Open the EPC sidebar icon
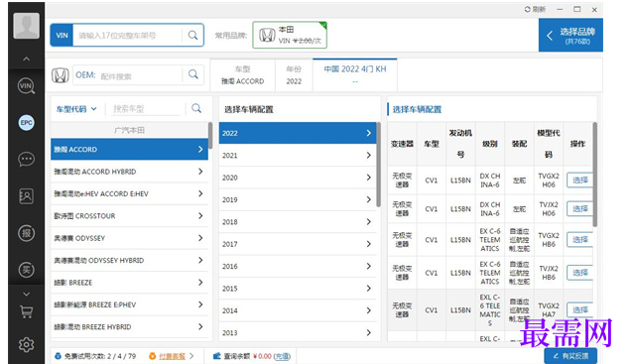The height and width of the screenshot is (364, 631). coord(26,123)
